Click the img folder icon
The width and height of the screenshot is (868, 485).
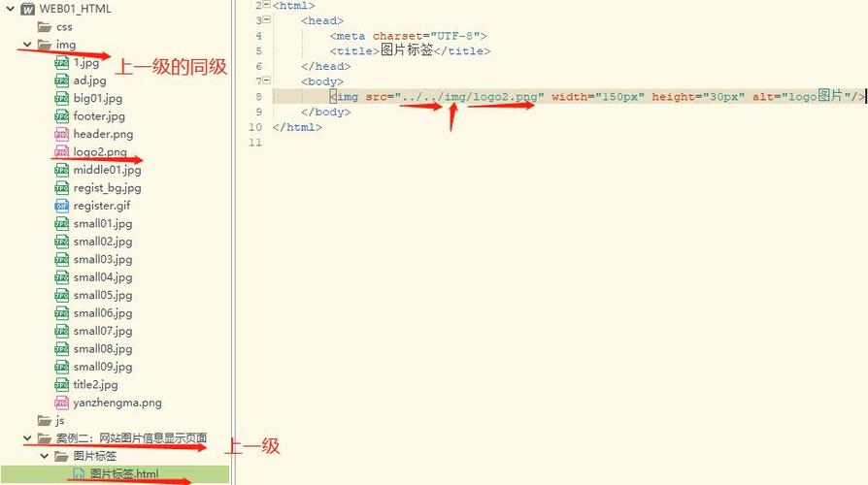tap(45, 45)
